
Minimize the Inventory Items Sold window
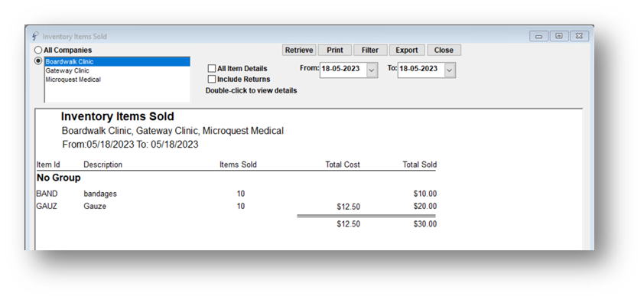point(539,36)
